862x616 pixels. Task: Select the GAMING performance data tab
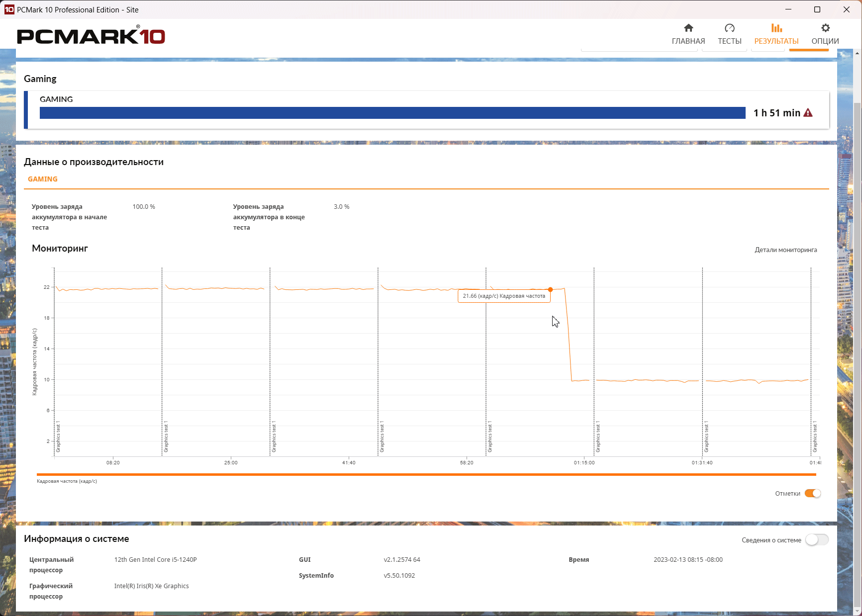43,179
